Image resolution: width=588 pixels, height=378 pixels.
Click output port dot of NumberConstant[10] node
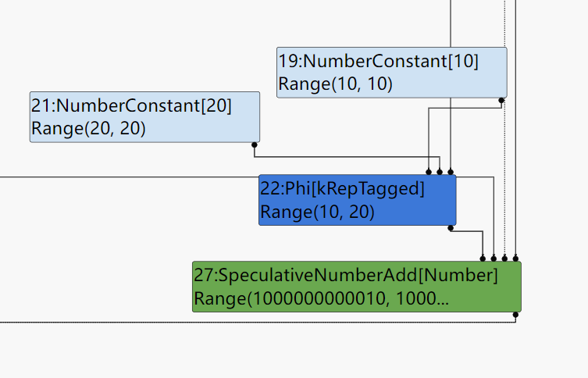coord(501,100)
